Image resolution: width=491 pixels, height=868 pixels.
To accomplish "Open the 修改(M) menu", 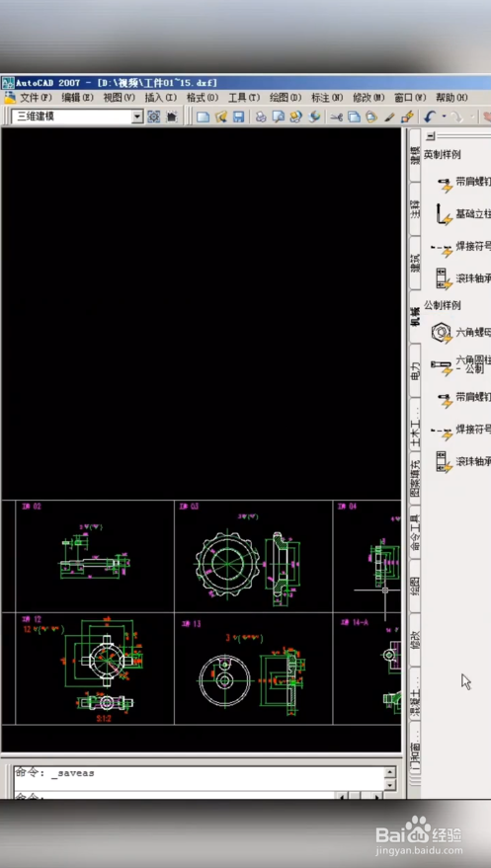I will click(368, 98).
